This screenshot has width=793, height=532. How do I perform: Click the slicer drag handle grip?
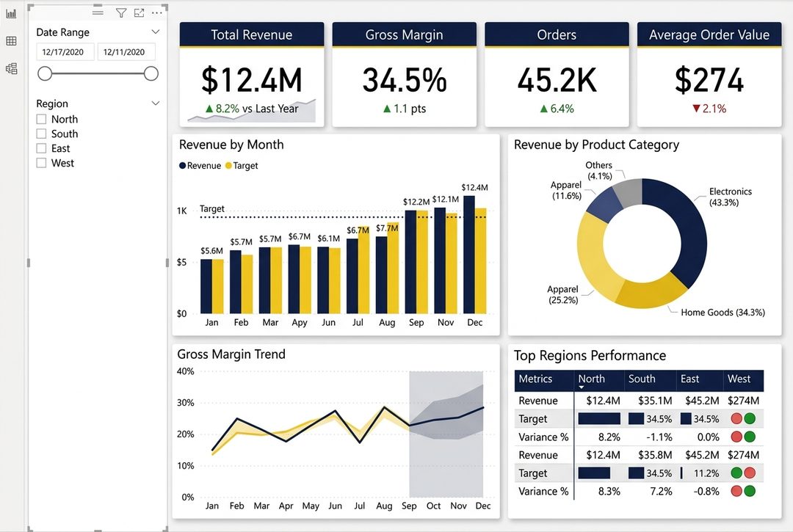[x=98, y=12]
